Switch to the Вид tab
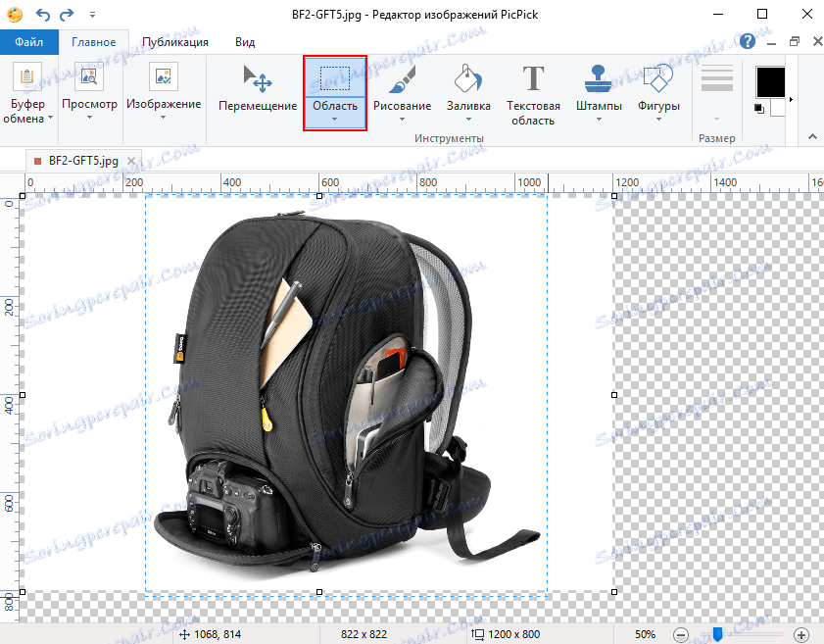The width and height of the screenshot is (824, 644). (x=245, y=42)
